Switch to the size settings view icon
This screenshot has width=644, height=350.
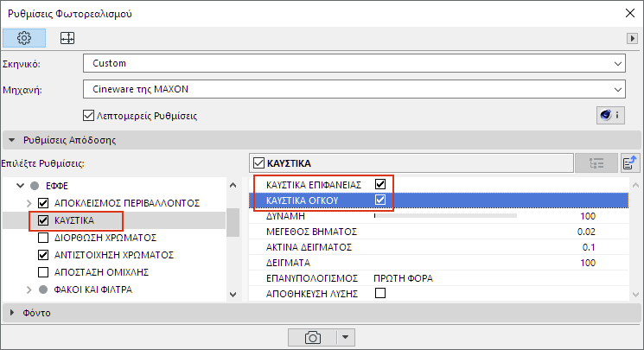[67, 39]
